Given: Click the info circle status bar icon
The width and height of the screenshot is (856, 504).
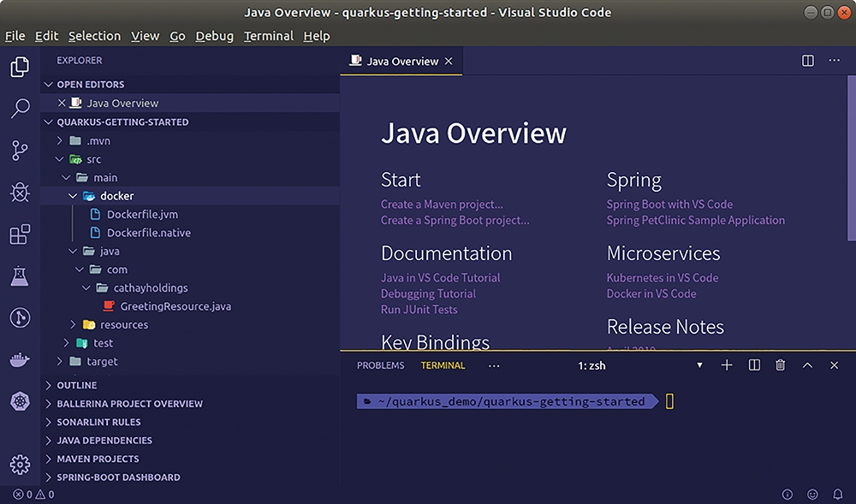Looking at the screenshot, I should (x=788, y=495).
